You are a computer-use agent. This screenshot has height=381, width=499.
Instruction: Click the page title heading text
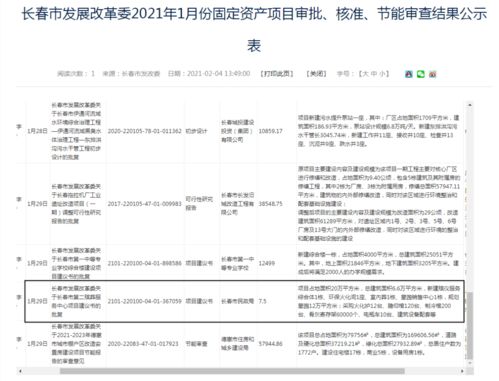(254, 30)
